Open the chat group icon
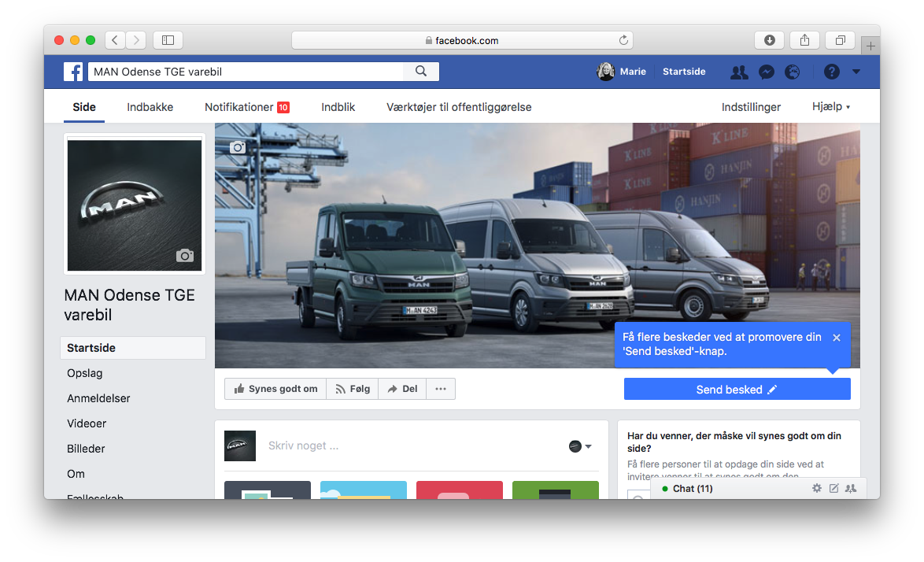This screenshot has height=562, width=924. (851, 488)
